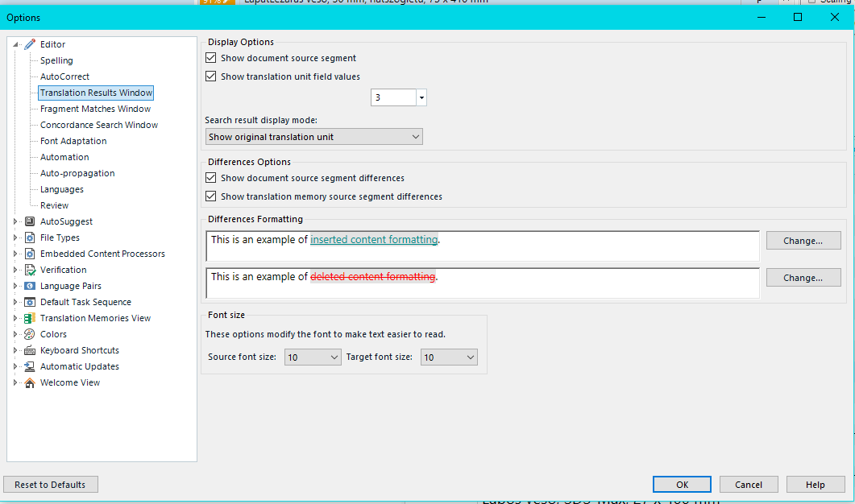Uncheck Show document source segment
This screenshot has height=504, width=855.
[210, 57]
